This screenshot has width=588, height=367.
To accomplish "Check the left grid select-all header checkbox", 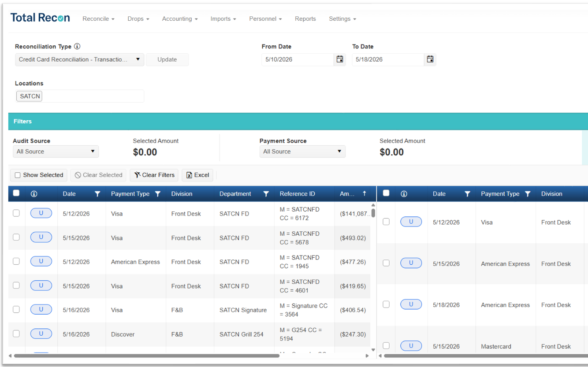I will 16,193.
